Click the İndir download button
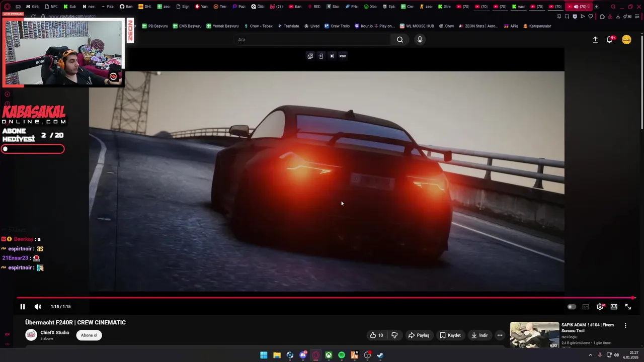 479,335
